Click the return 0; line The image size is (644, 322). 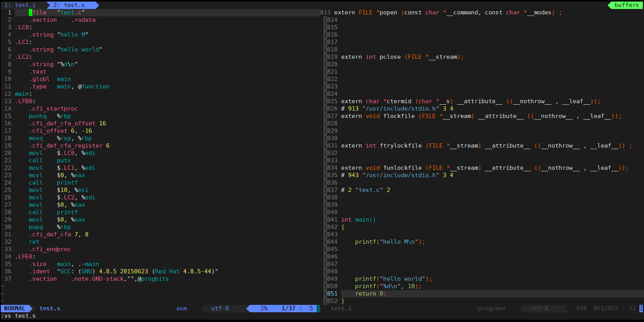371,294
